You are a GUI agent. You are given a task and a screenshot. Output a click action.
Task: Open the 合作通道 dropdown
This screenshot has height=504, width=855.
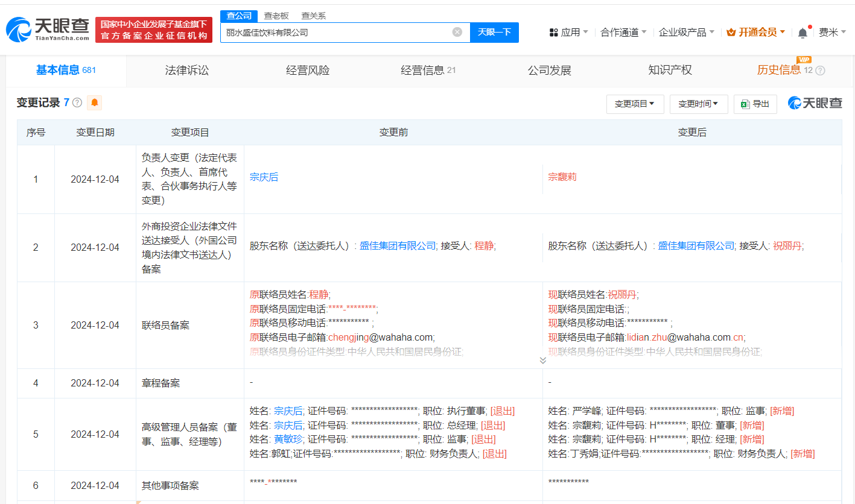tap(623, 33)
